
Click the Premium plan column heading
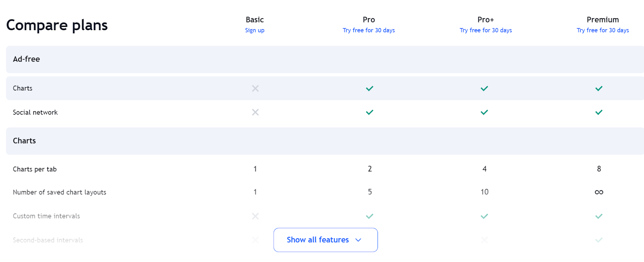coord(603,20)
